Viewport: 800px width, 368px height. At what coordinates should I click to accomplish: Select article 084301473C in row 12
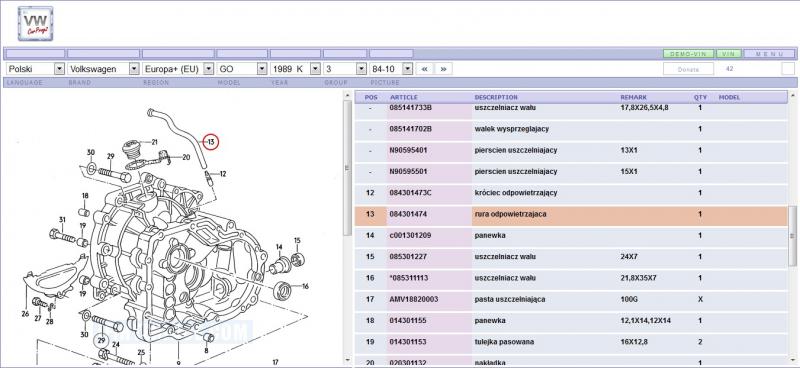coord(410,193)
